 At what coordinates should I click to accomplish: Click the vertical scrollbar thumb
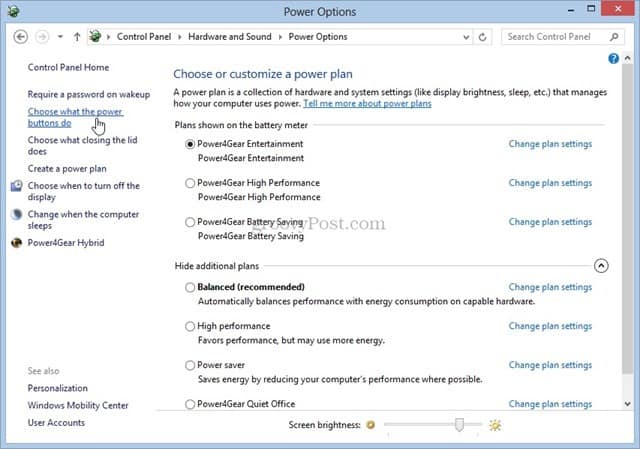tap(627, 219)
